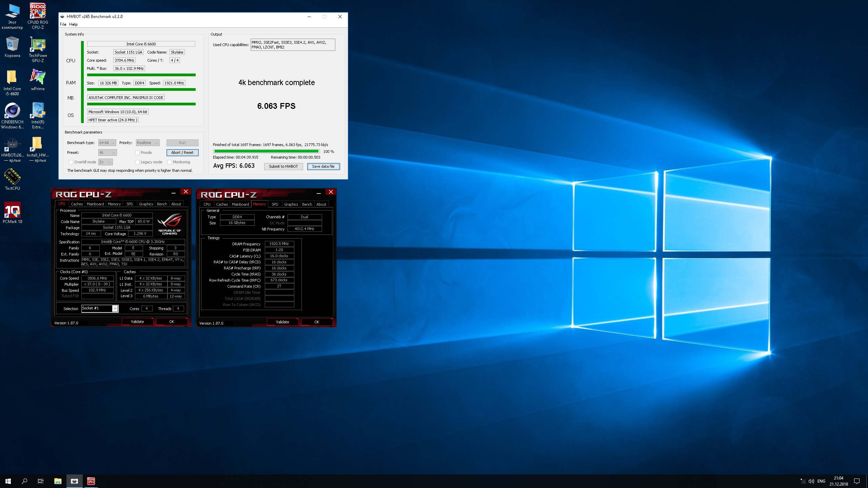
Task: Click the ENG language indicator
Action: [x=821, y=481]
